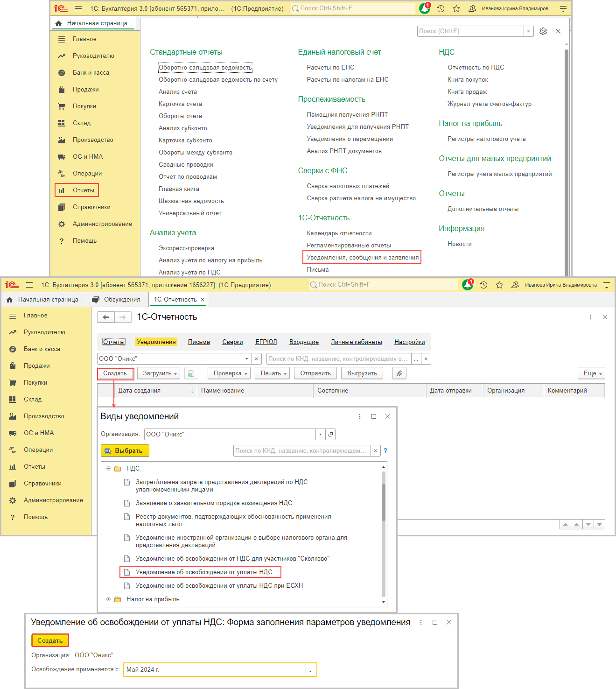
Task: Open Уведомления, сообщения и заявления link
Action: [x=363, y=258]
